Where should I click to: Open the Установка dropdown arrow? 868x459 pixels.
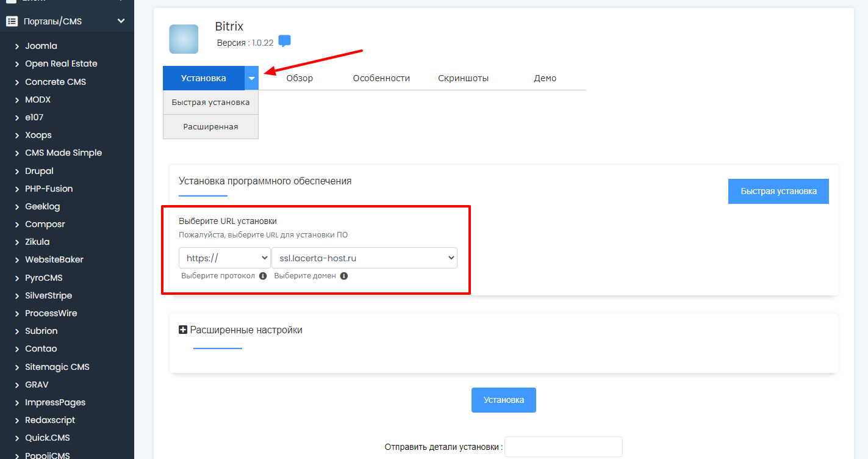tap(251, 78)
